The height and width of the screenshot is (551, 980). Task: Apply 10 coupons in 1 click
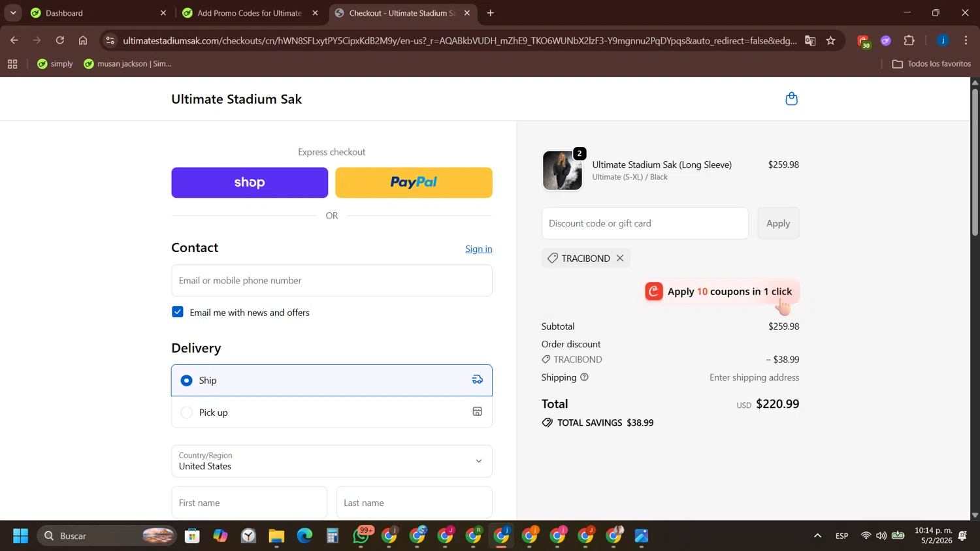(722, 291)
